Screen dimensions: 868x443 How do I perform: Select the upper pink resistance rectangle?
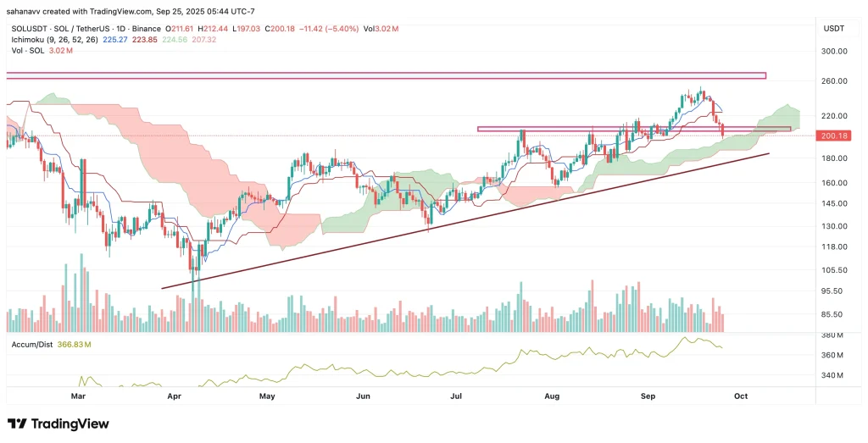click(x=386, y=75)
